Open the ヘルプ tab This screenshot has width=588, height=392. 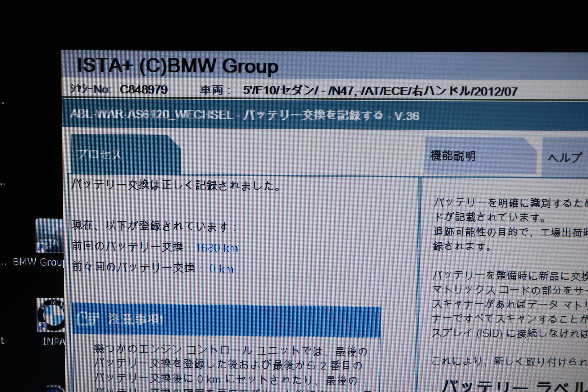point(565,157)
